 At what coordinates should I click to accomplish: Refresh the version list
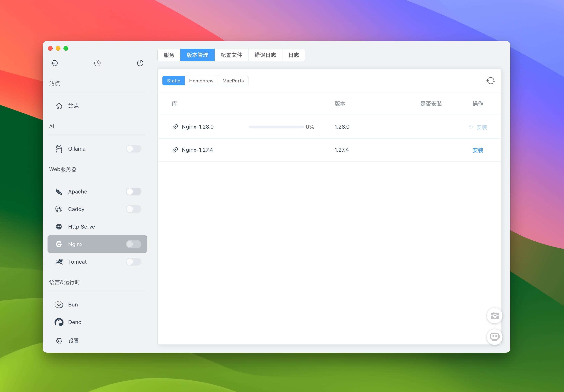coord(491,81)
